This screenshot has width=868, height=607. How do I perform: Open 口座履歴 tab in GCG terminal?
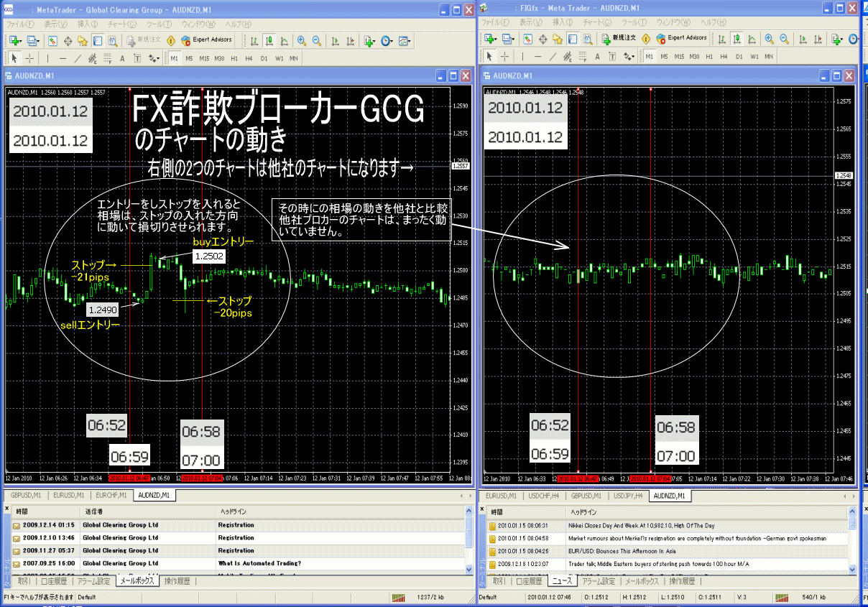[x=55, y=580]
